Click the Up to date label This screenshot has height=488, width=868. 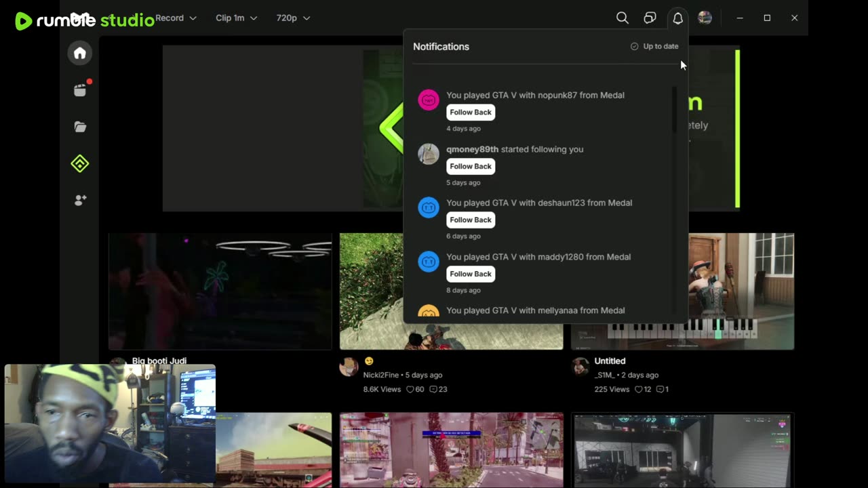[x=660, y=46]
